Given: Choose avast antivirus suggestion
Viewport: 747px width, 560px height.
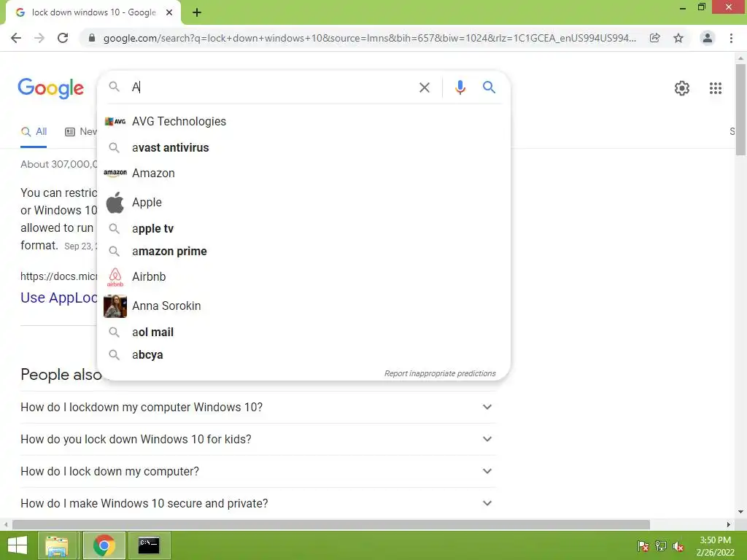Looking at the screenshot, I should (x=303, y=147).
